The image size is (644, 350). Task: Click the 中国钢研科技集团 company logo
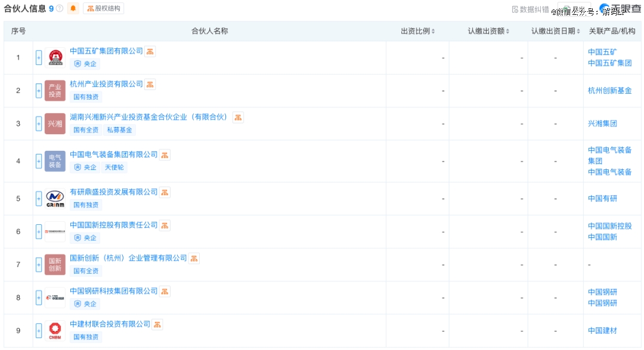pyautogui.click(x=55, y=298)
